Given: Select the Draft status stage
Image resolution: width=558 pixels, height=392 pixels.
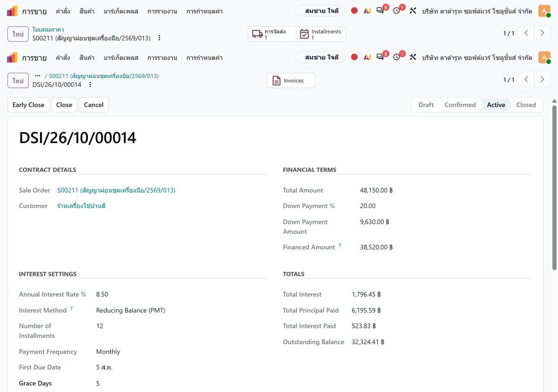Looking at the screenshot, I should (425, 105).
